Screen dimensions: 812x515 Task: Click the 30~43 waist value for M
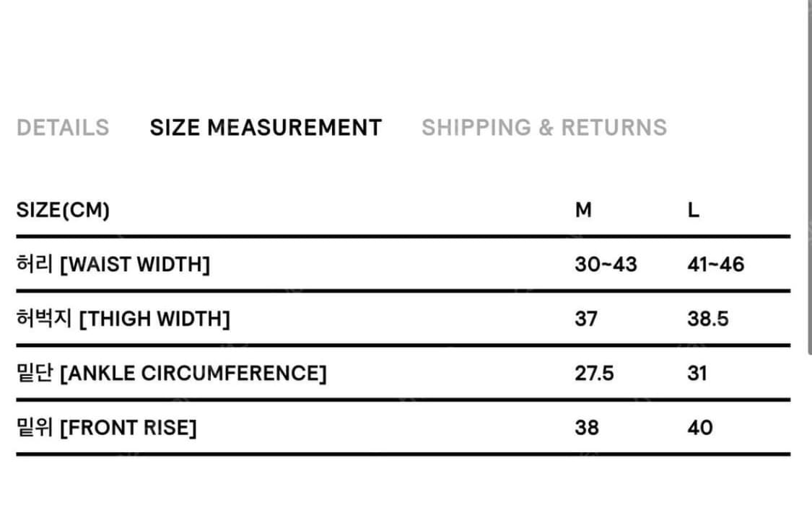click(x=606, y=265)
